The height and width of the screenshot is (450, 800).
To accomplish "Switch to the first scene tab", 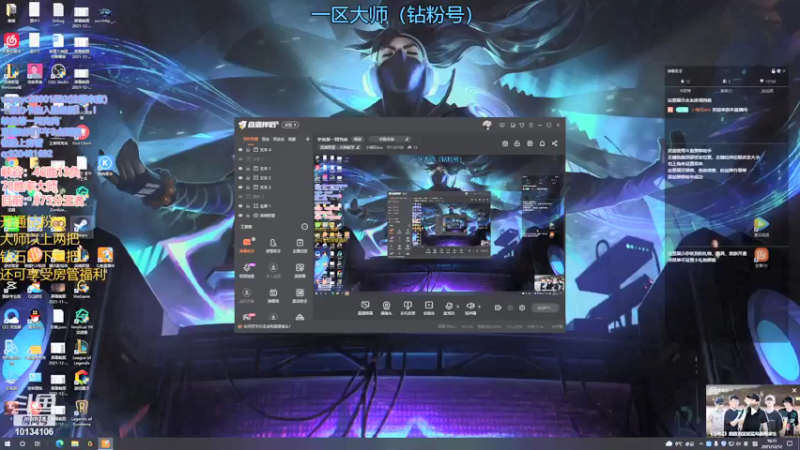I will (250, 139).
